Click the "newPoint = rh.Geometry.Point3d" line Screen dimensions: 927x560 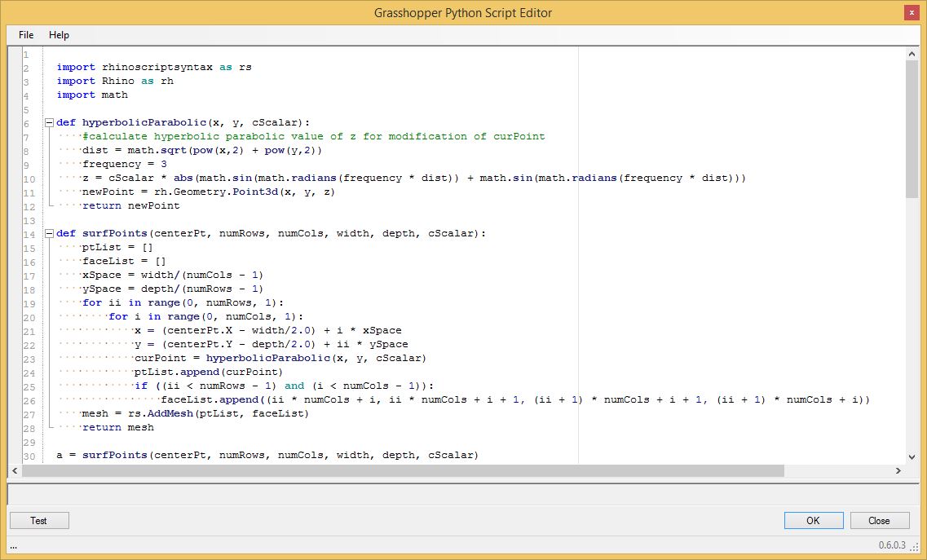209,192
